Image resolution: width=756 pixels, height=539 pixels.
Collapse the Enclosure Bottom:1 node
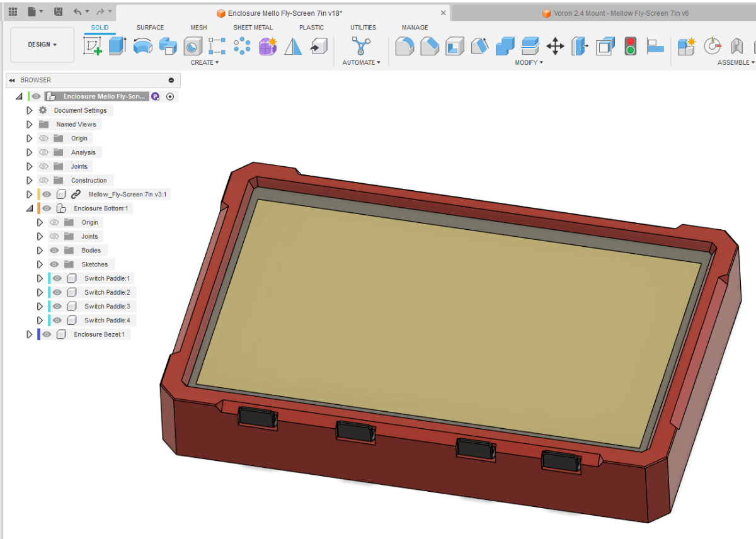(29, 208)
